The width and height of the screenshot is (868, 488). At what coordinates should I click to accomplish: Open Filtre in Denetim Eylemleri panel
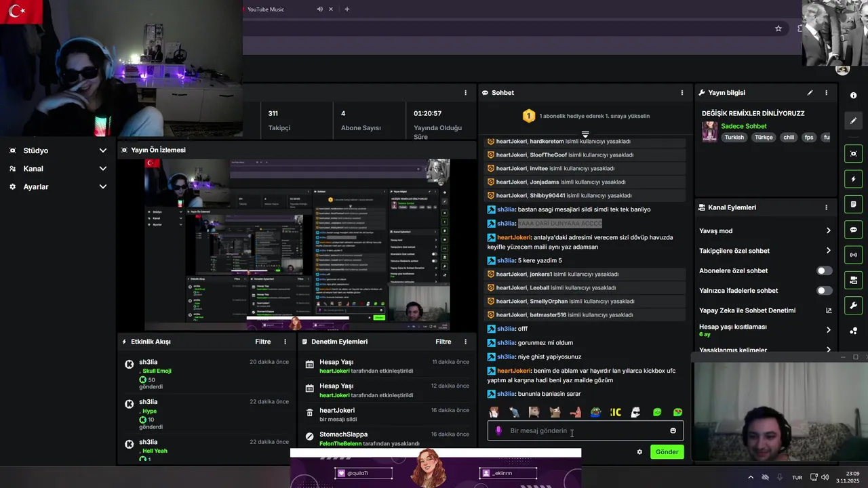[x=443, y=342]
